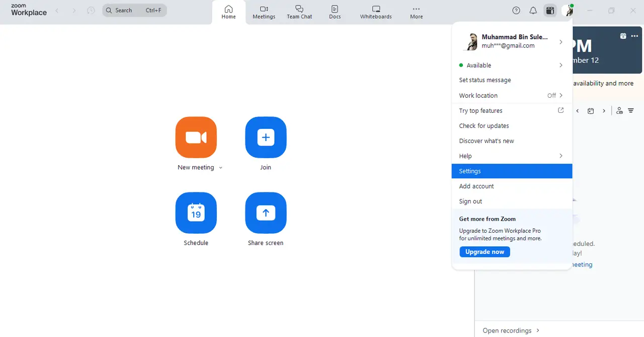The width and height of the screenshot is (644, 337).
Task: Go to the previous day in the calendar
Action: point(578,111)
